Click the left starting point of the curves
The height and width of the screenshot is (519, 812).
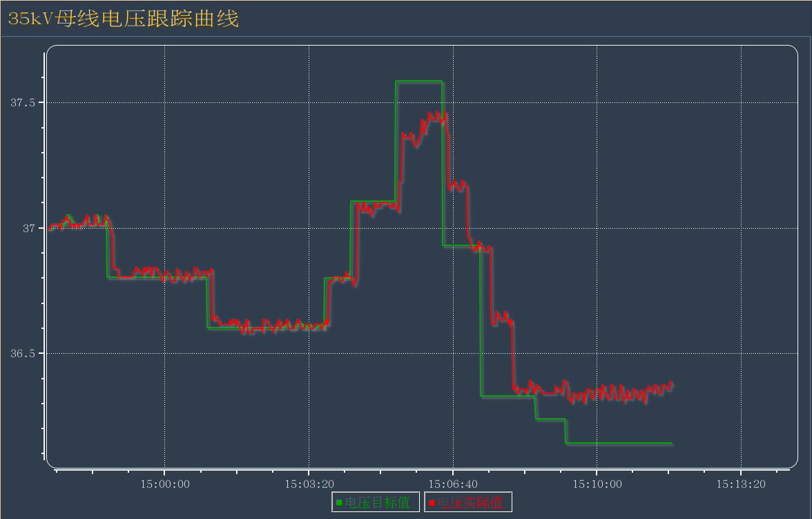coord(50,227)
